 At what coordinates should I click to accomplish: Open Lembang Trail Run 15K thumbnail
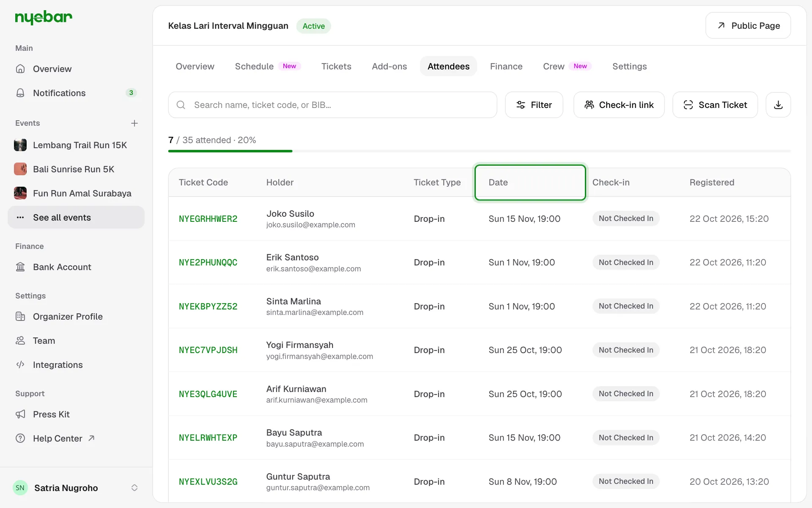coord(20,145)
